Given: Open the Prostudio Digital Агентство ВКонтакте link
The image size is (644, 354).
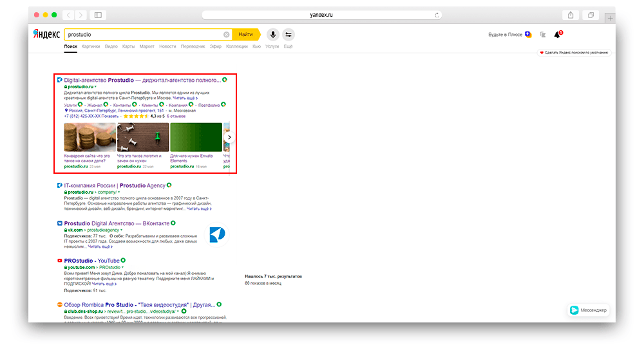Looking at the screenshot, I should click(x=117, y=223).
